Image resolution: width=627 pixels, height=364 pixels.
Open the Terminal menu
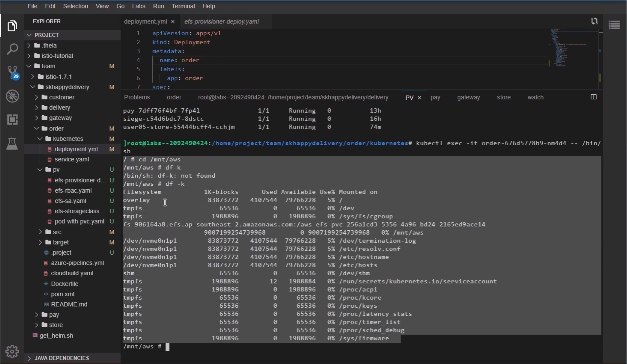[183, 6]
